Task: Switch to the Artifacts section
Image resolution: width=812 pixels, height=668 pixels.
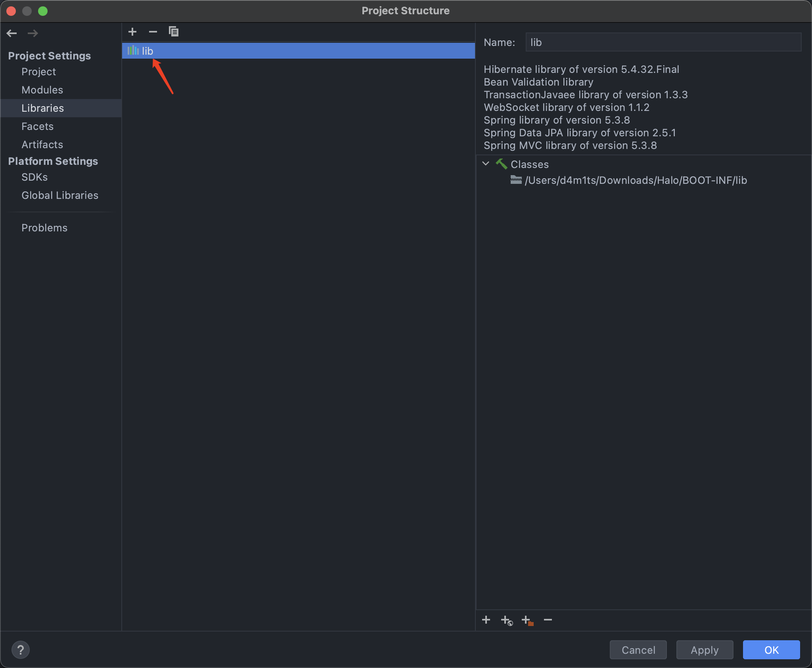Action: point(42,145)
